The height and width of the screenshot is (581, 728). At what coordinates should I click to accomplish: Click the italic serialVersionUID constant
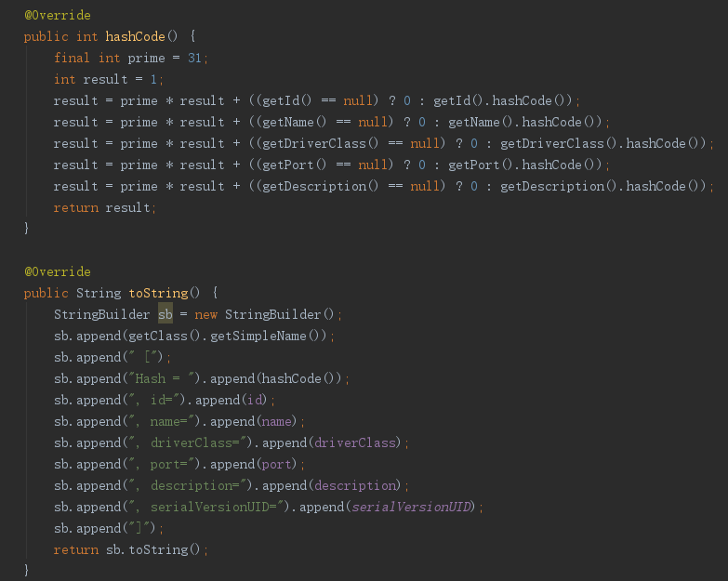point(411,507)
